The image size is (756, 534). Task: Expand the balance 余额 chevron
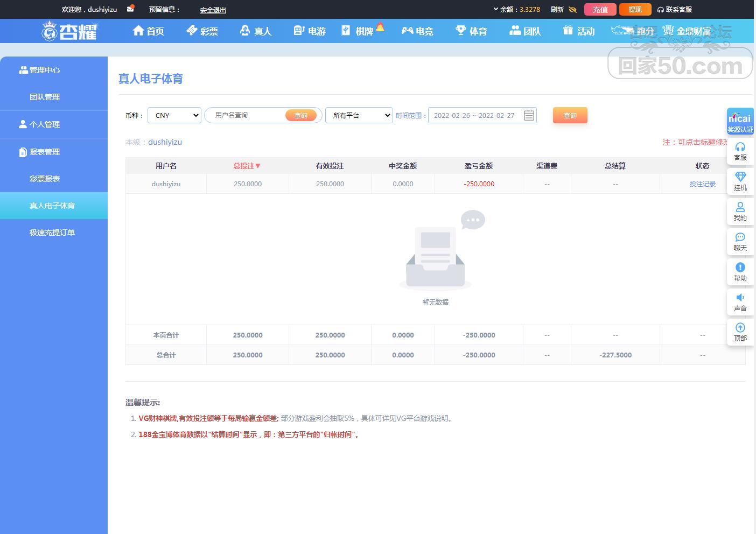point(496,9)
